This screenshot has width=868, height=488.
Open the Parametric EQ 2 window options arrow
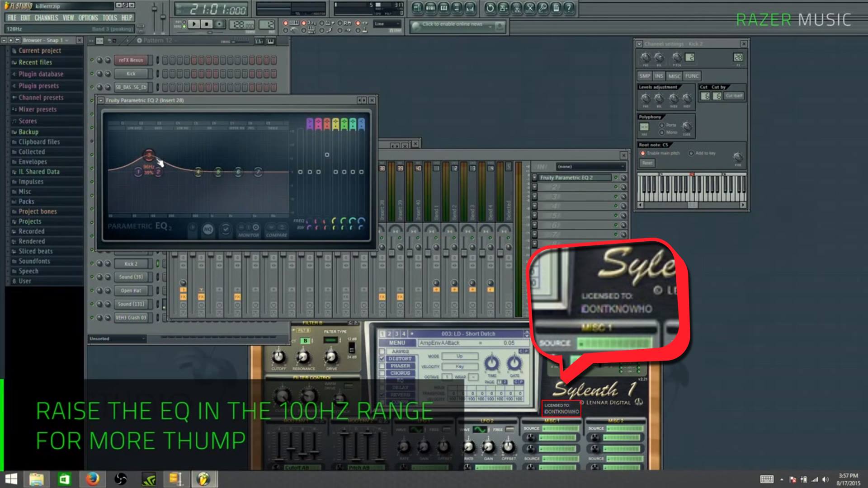click(x=101, y=100)
